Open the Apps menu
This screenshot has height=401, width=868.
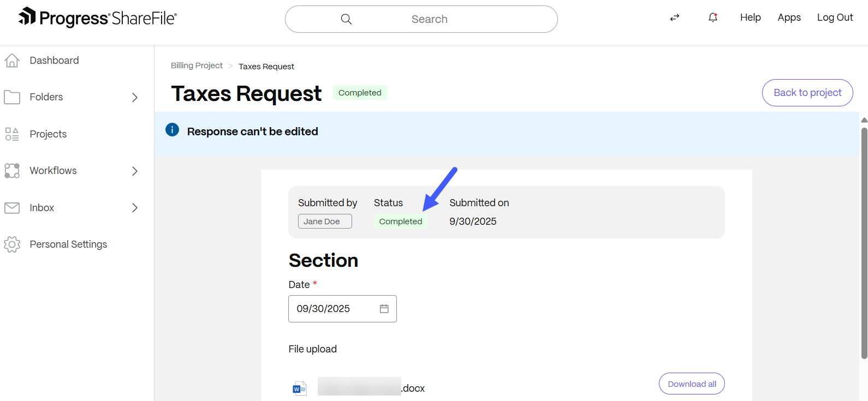point(789,17)
